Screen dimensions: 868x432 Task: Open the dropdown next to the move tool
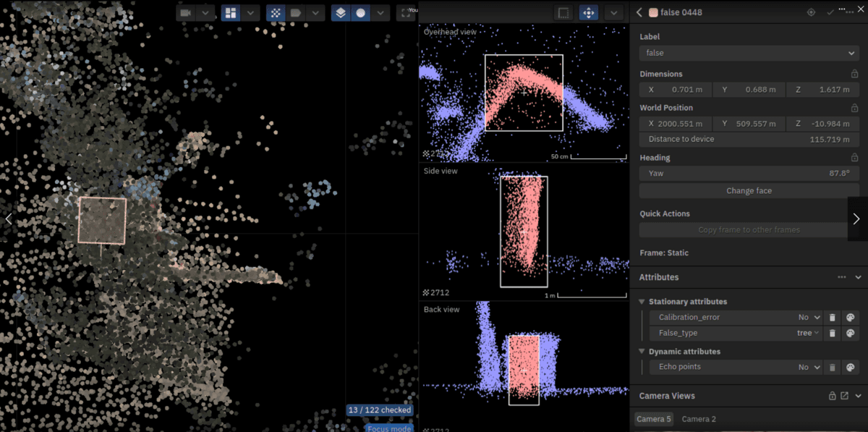pyautogui.click(x=613, y=13)
